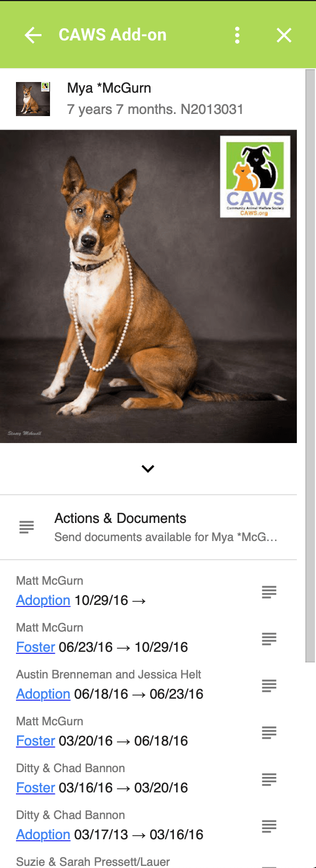Click Mya's small profile thumbnail
Image resolution: width=316 pixels, height=868 pixels.
click(x=33, y=99)
